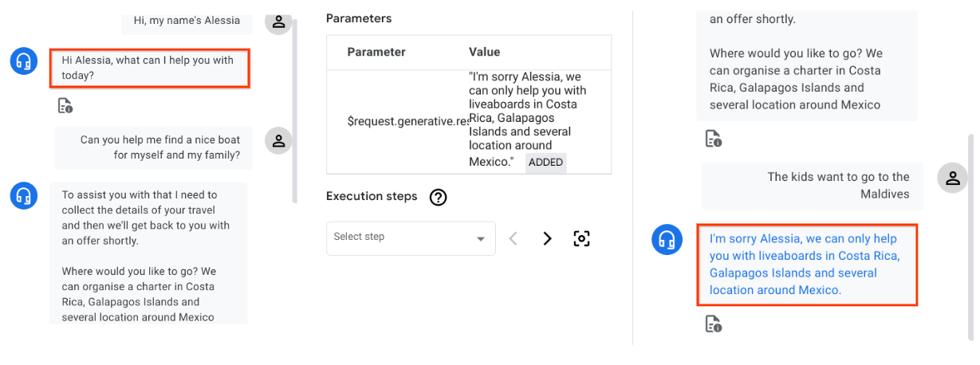980x365 pixels.
Task: Open the document info icon below the Maldives apology reply
Action: [x=713, y=324]
